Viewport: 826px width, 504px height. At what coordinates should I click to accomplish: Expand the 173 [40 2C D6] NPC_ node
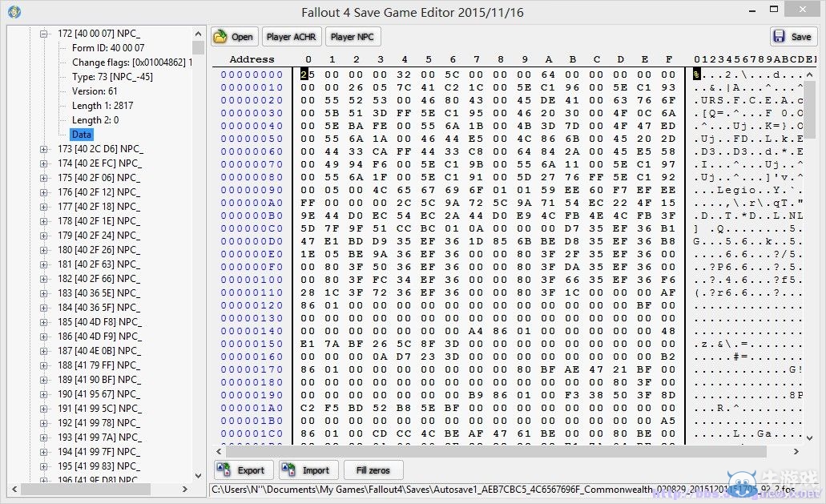[x=44, y=149]
